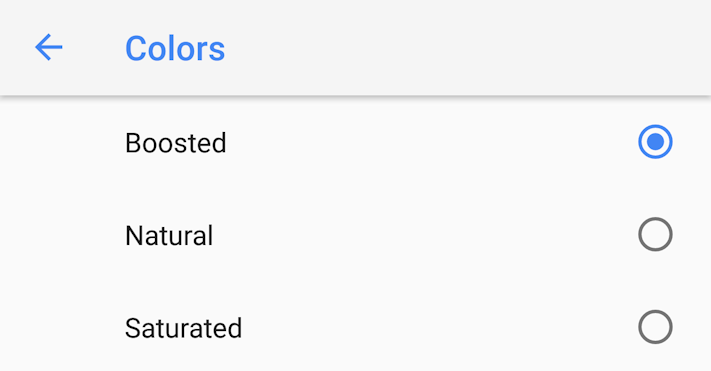Go back using the blue arrow icon
711x371 pixels.
[49, 47]
